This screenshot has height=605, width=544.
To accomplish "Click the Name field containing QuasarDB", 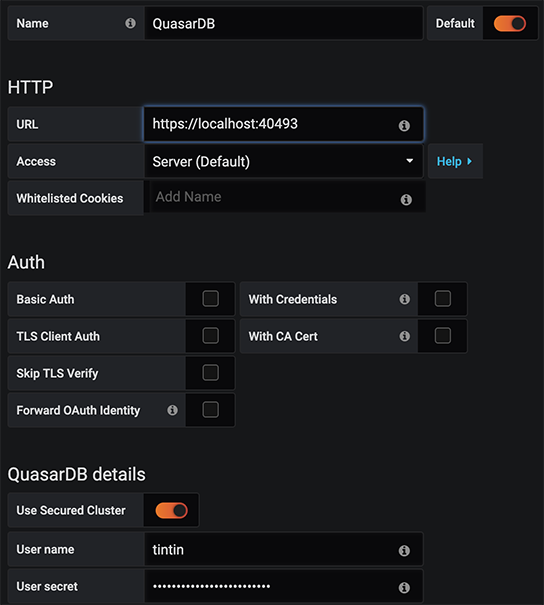I will click(284, 24).
